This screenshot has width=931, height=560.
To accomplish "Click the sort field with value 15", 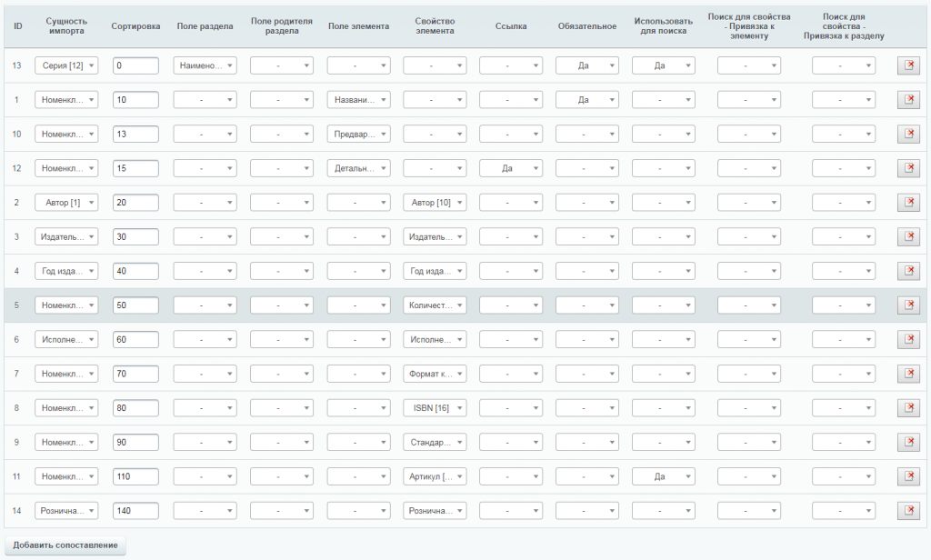I will coord(136,168).
